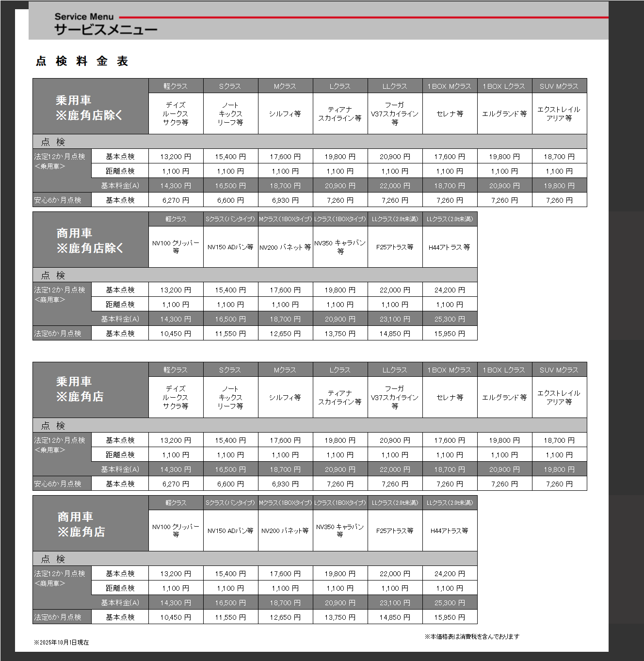Click the 'Service Menu' English heading

tap(84, 16)
